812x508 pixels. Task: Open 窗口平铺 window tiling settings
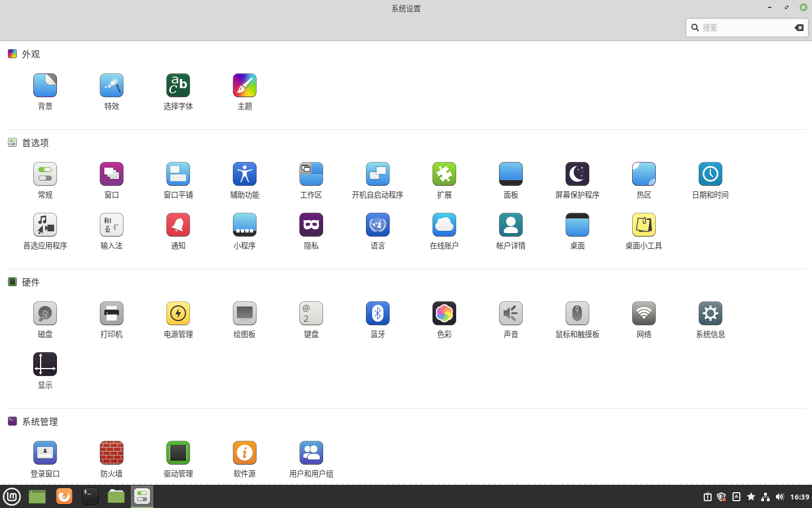[x=178, y=181]
